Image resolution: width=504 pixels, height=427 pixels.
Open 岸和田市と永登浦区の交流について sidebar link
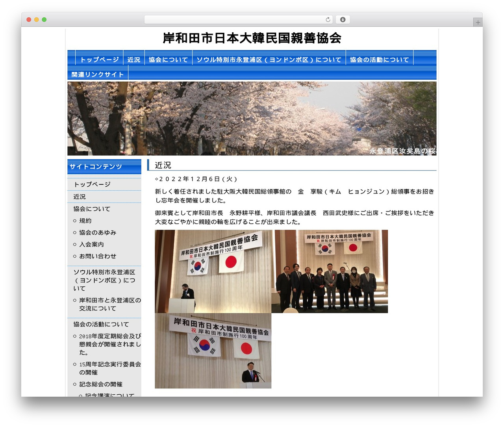110,304
